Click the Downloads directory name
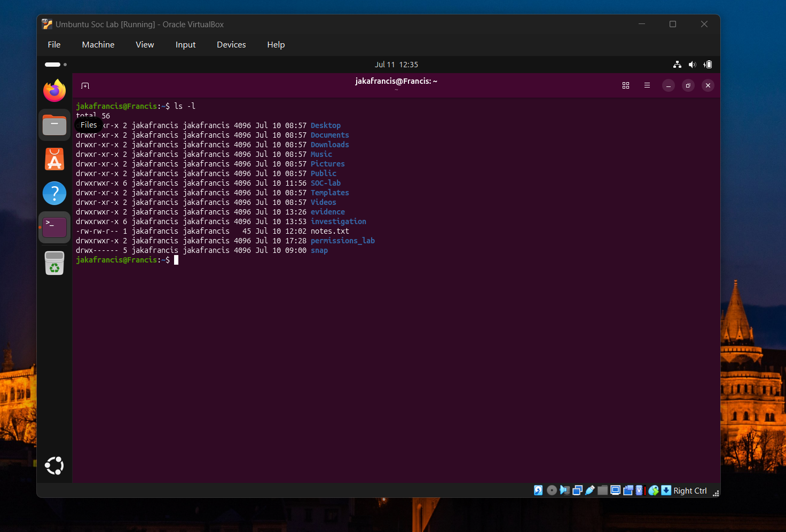Viewport: 786px width, 532px height. pyautogui.click(x=330, y=145)
